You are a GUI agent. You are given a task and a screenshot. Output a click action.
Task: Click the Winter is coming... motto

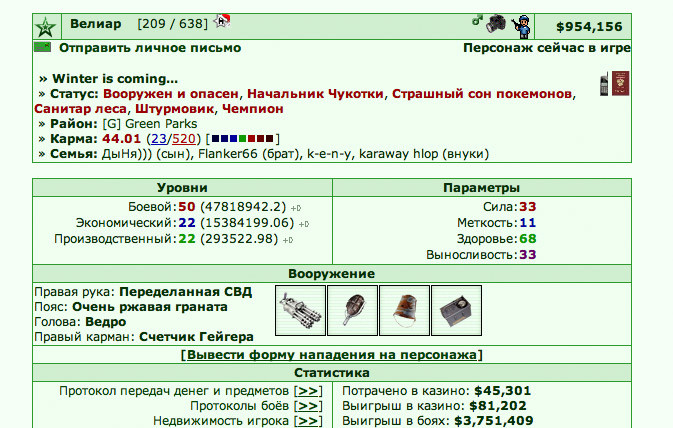(115, 79)
